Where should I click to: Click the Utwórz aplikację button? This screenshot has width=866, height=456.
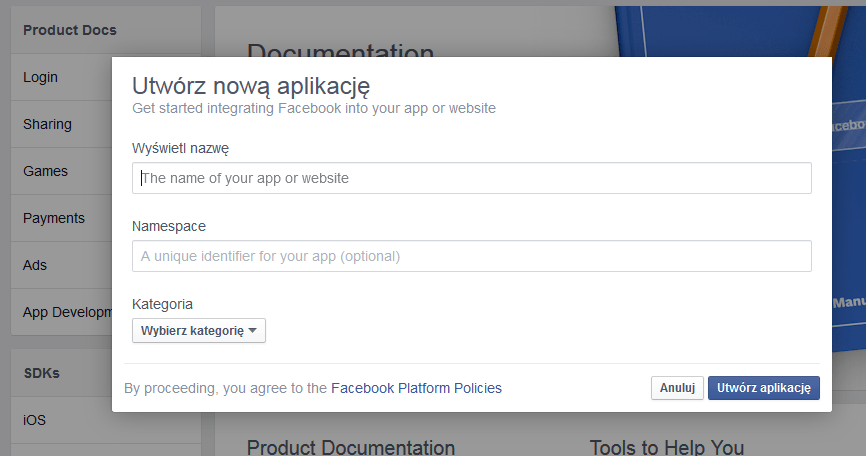click(x=764, y=388)
